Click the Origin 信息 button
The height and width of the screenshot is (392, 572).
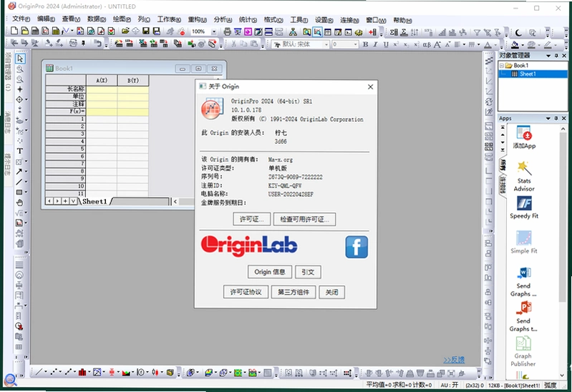click(x=270, y=272)
